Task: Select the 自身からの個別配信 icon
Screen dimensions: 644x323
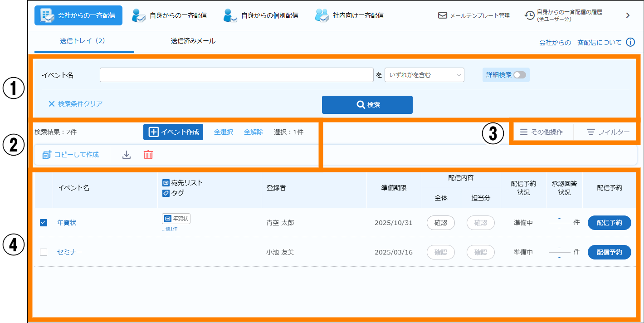Action: point(230,15)
